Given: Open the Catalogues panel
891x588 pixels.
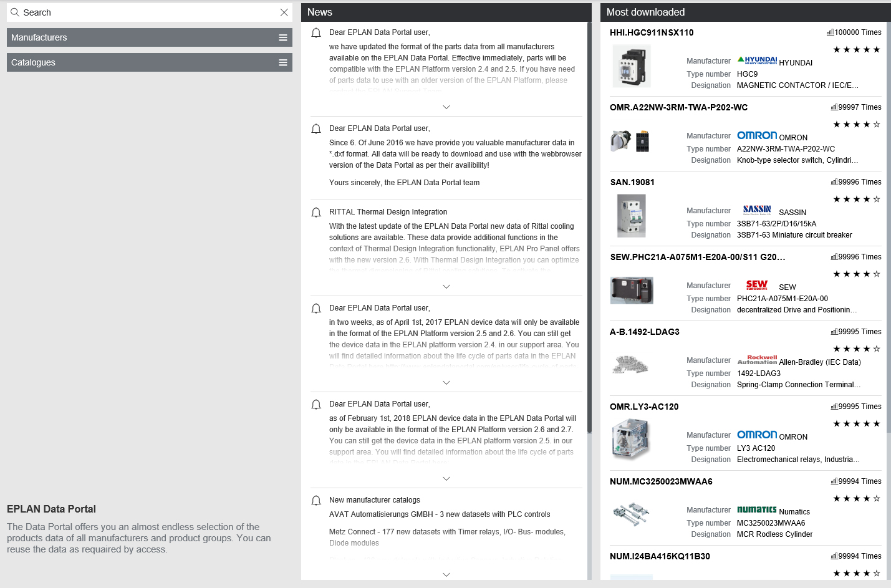Looking at the screenshot, I should (137, 62).
